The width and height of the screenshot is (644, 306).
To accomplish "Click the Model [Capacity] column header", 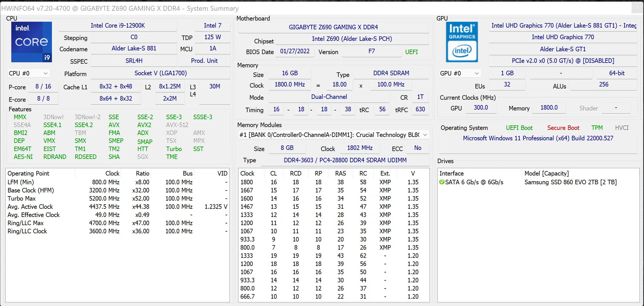I will point(546,173).
